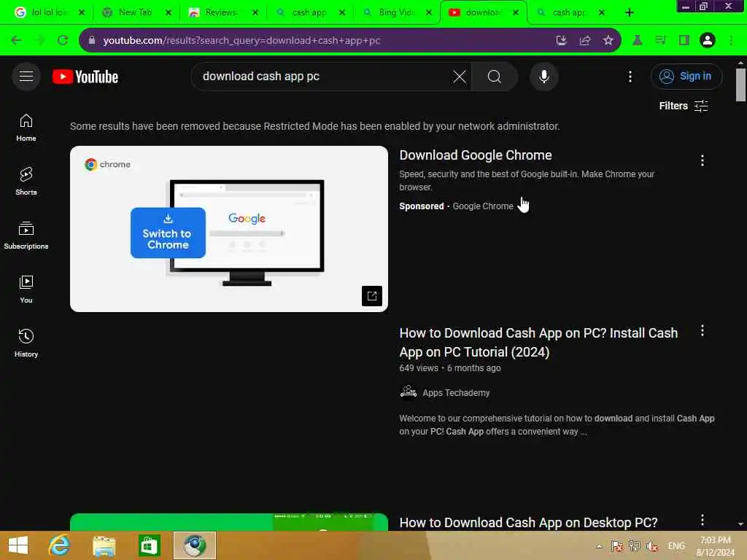Click the taskbar clock

[x=715, y=546]
